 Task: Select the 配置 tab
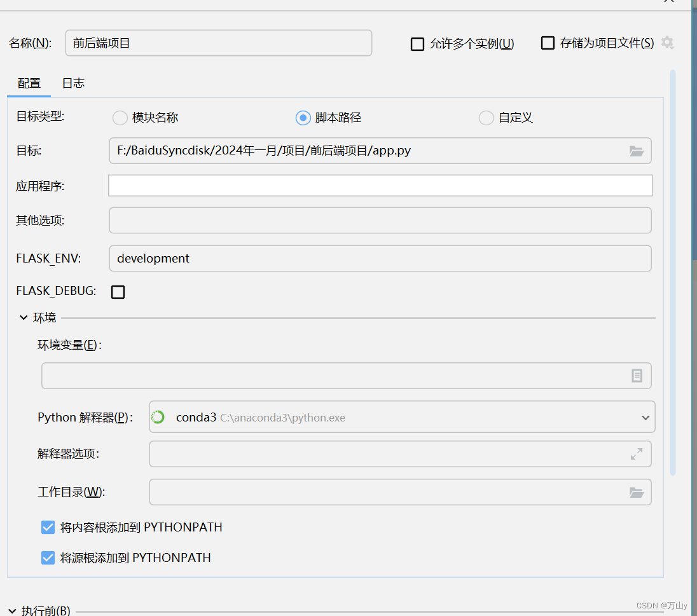[29, 83]
